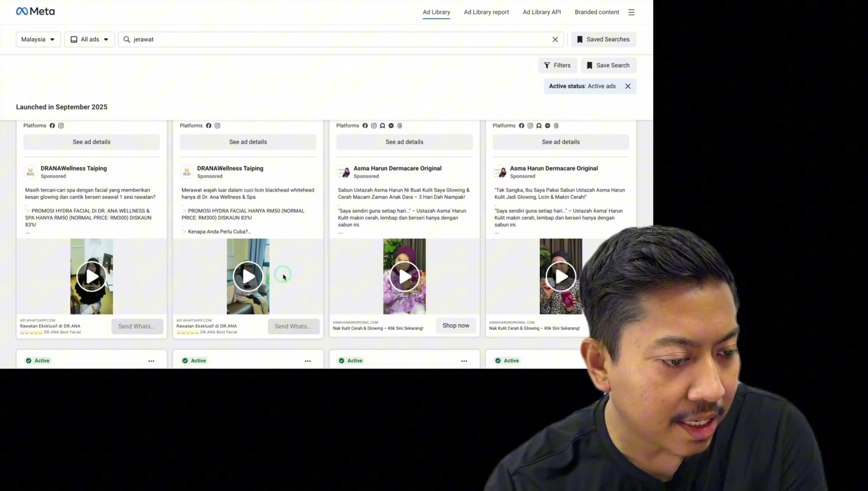Screen dimensions: 868x491
Task: Open the Filters panel
Action: pos(557,65)
